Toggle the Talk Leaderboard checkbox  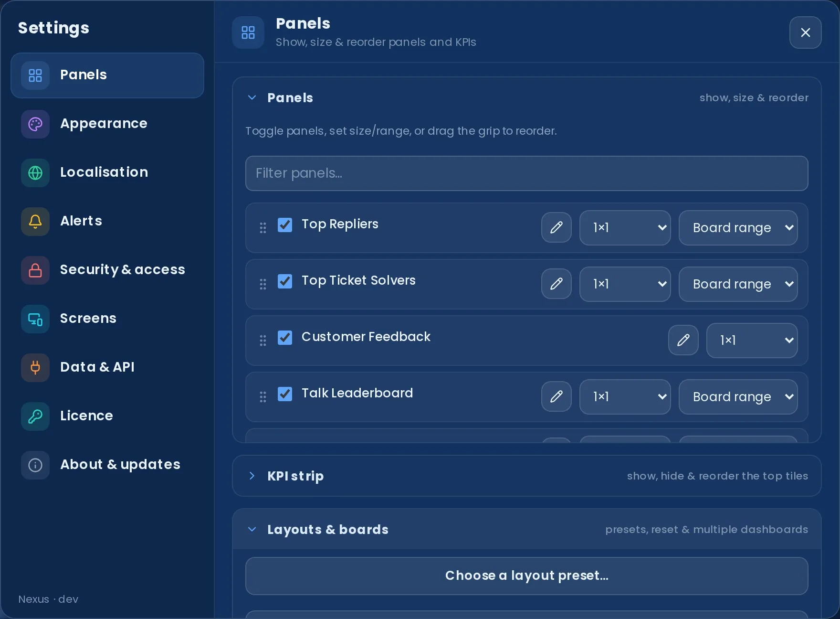pyautogui.click(x=285, y=394)
